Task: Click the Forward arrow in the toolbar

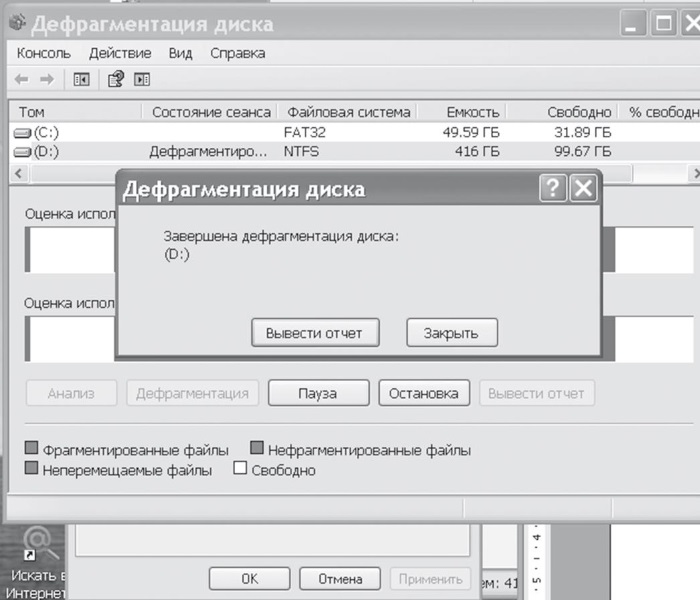Action: pos(46,79)
